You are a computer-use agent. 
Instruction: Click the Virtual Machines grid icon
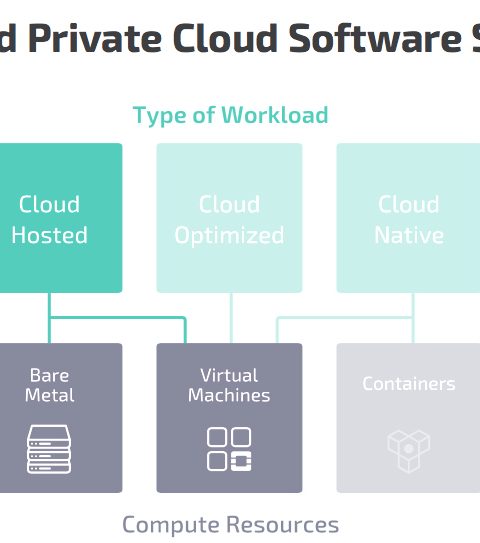(x=229, y=449)
